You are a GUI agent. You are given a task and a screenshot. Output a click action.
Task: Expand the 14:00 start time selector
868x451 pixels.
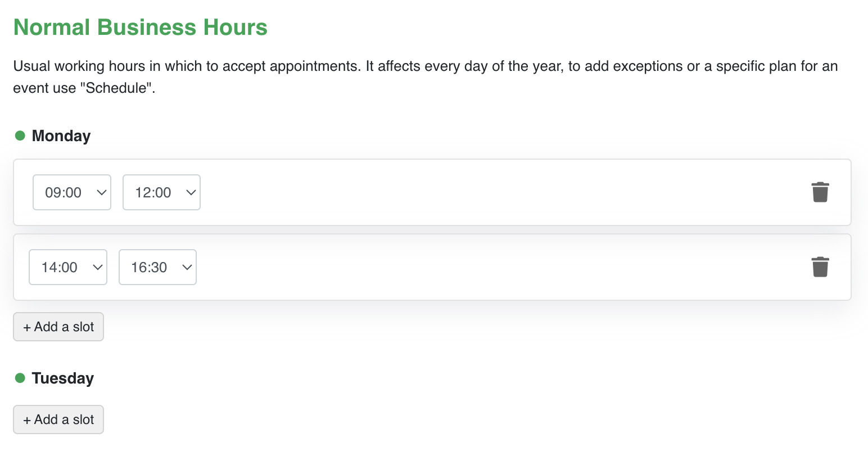coord(67,267)
